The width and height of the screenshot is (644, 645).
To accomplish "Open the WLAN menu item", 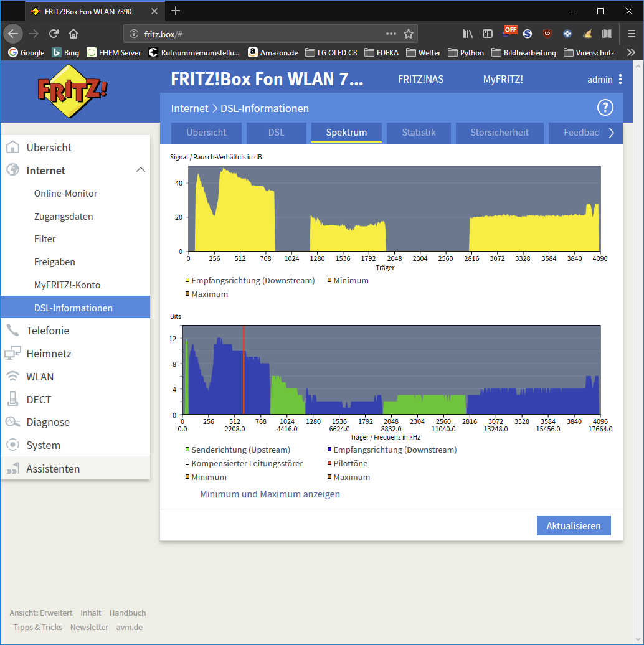I will pyautogui.click(x=40, y=376).
